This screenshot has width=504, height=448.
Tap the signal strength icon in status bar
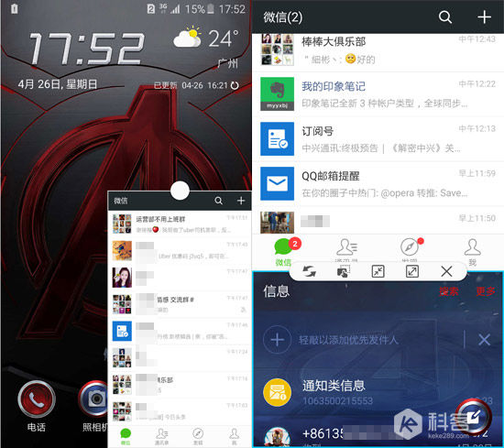pos(176,9)
